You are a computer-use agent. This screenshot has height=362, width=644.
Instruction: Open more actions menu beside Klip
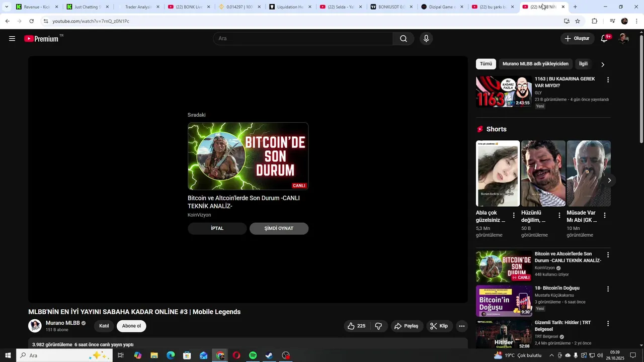(461, 326)
